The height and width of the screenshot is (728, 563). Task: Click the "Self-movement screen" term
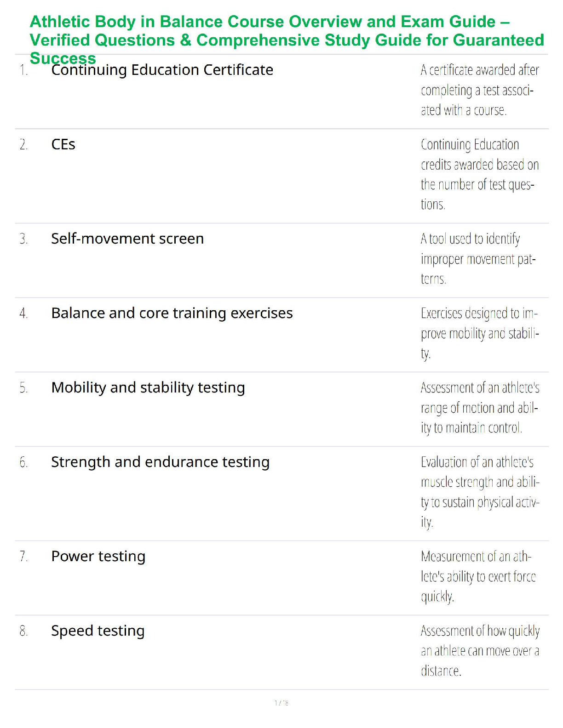pyautogui.click(x=127, y=239)
